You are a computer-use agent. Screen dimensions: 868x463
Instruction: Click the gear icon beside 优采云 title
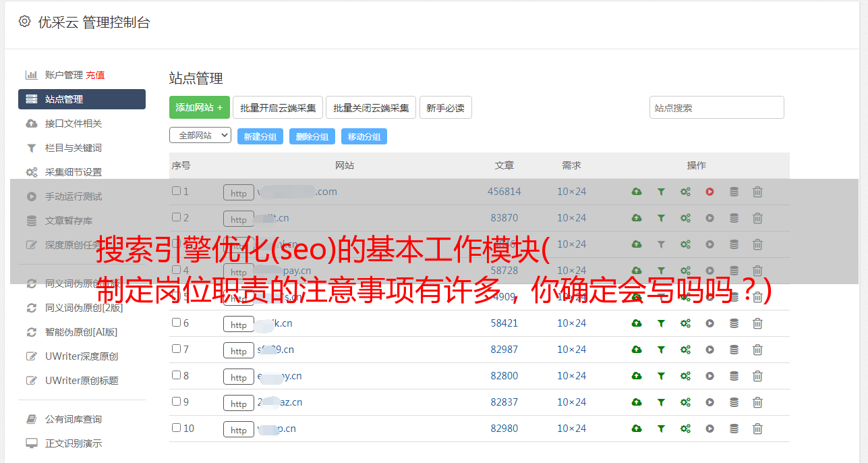point(24,22)
